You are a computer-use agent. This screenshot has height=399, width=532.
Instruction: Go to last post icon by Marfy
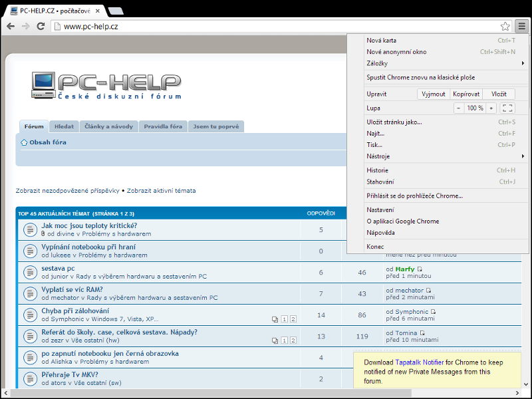420,269
